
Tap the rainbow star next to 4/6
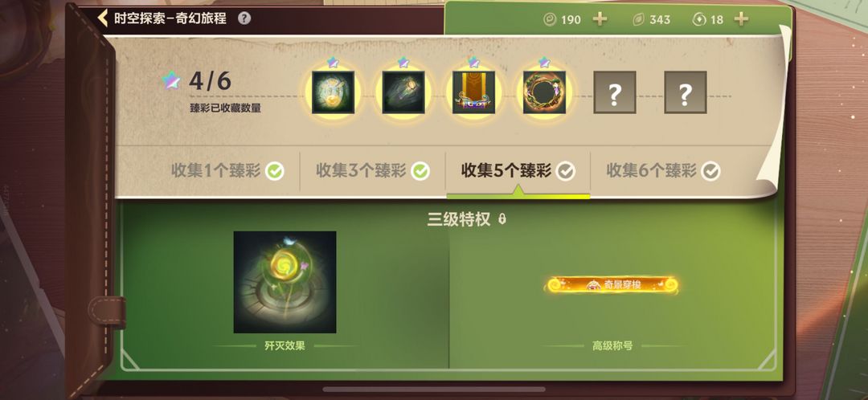pyautogui.click(x=171, y=81)
